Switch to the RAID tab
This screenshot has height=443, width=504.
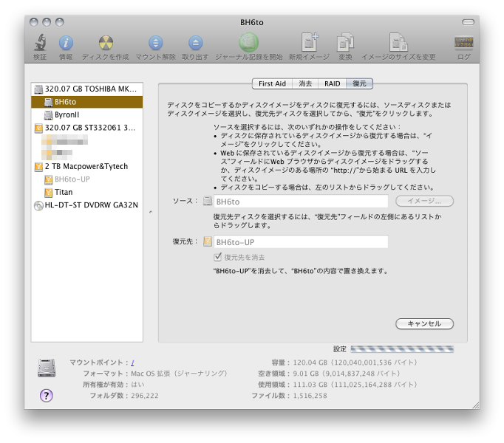pos(333,83)
